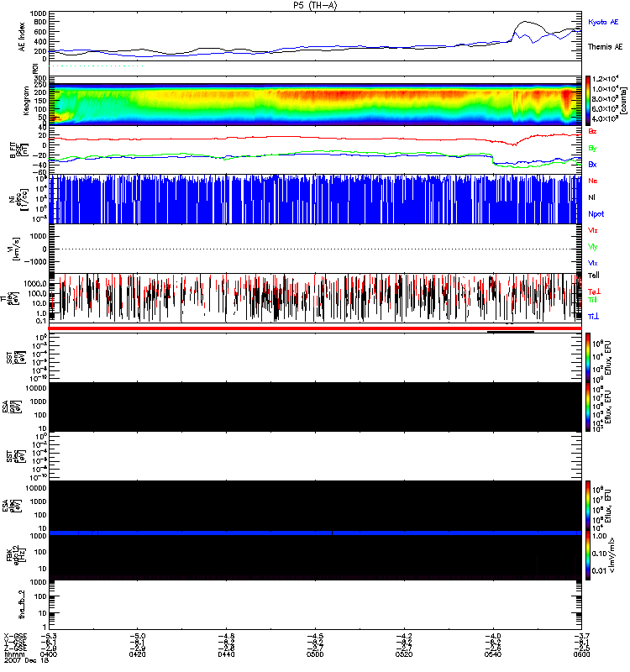Click the keogram counts color bar
The height and width of the screenshot is (672, 630).
tap(589, 99)
